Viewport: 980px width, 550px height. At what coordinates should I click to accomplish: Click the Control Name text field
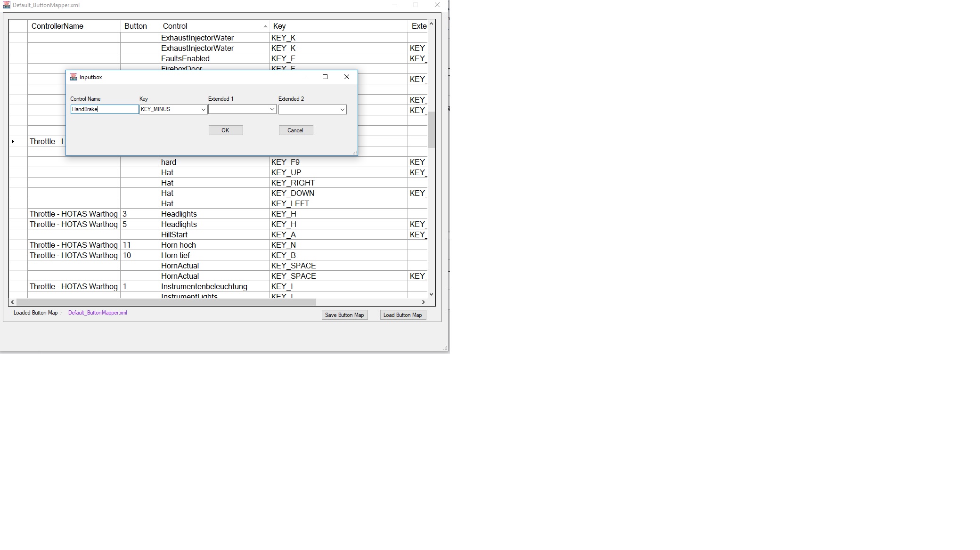tap(105, 109)
